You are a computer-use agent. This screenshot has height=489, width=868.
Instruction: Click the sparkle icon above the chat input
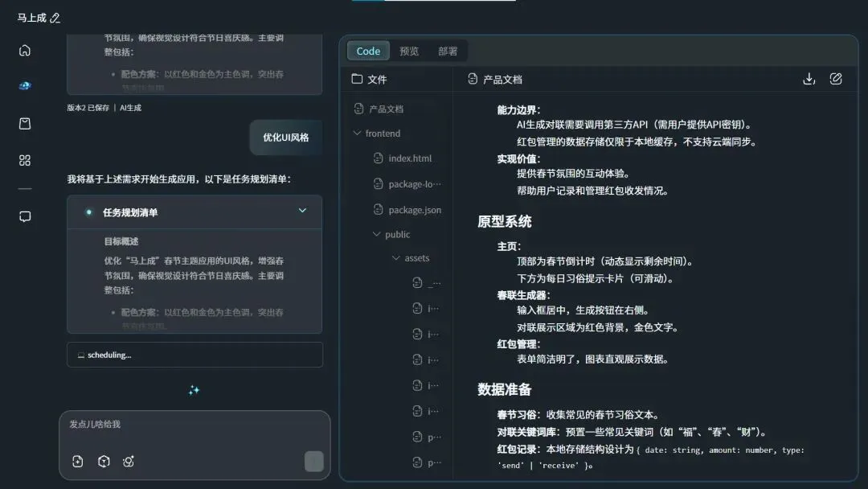[194, 390]
